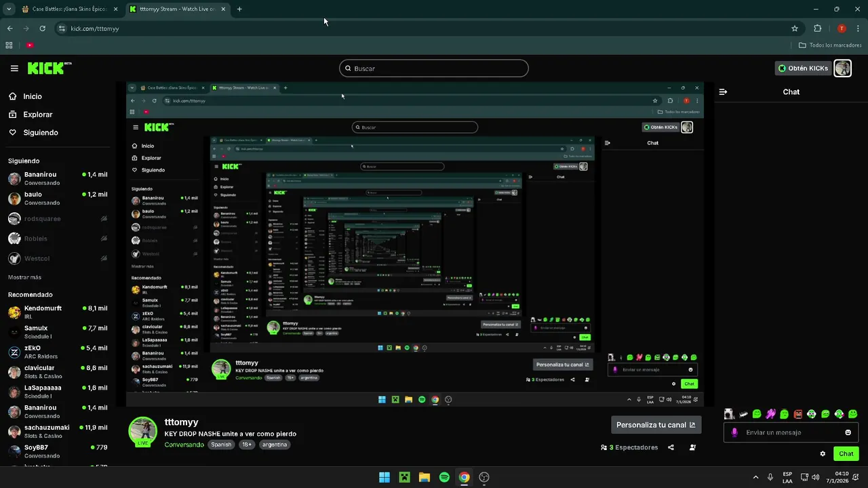Show hidden tray icons chevron
The height and width of the screenshot is (488, 868).
756,477
